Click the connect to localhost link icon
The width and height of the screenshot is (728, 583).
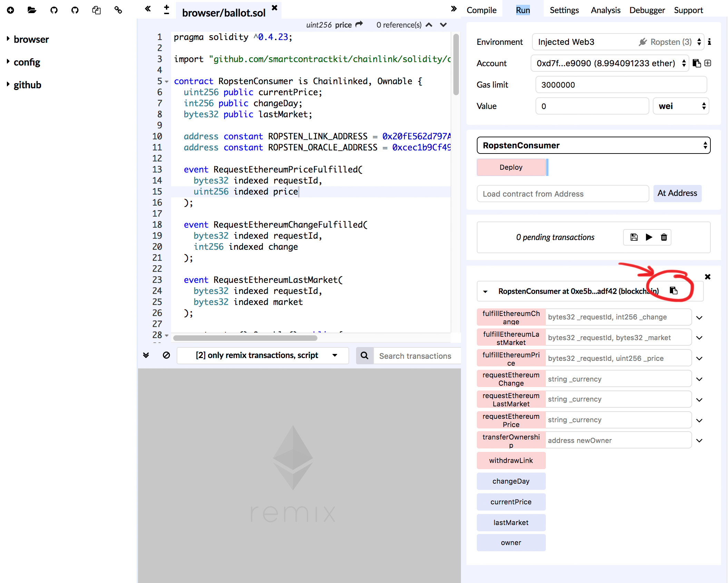[x=118, y=10]
